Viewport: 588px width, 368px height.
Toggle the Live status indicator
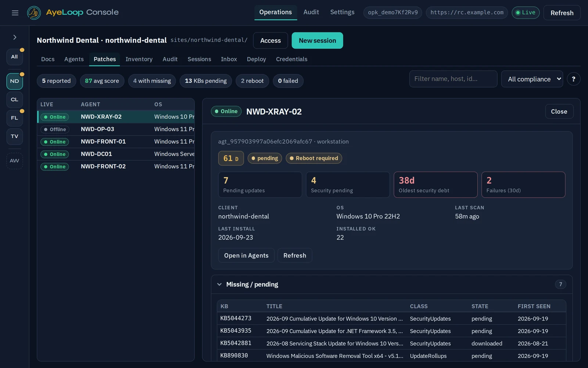[x=526, y=13]
